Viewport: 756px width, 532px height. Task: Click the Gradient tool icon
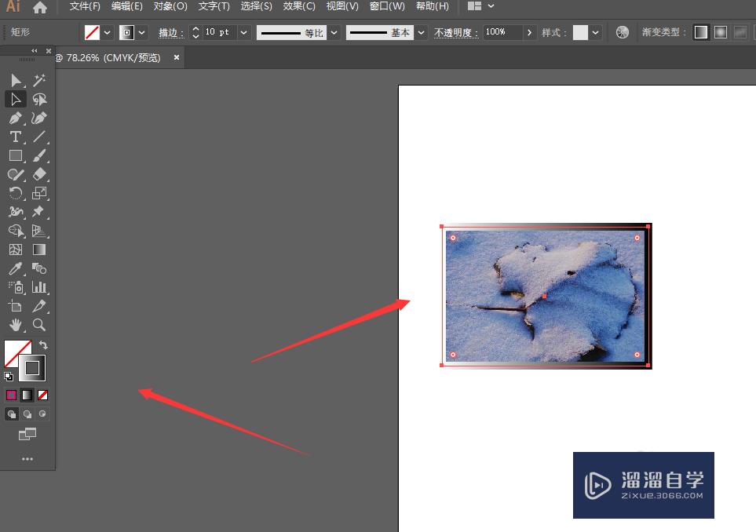coord(39,250)
